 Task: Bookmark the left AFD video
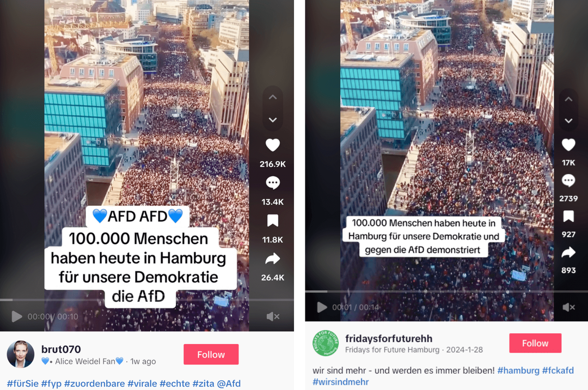[x=273, y=221]
